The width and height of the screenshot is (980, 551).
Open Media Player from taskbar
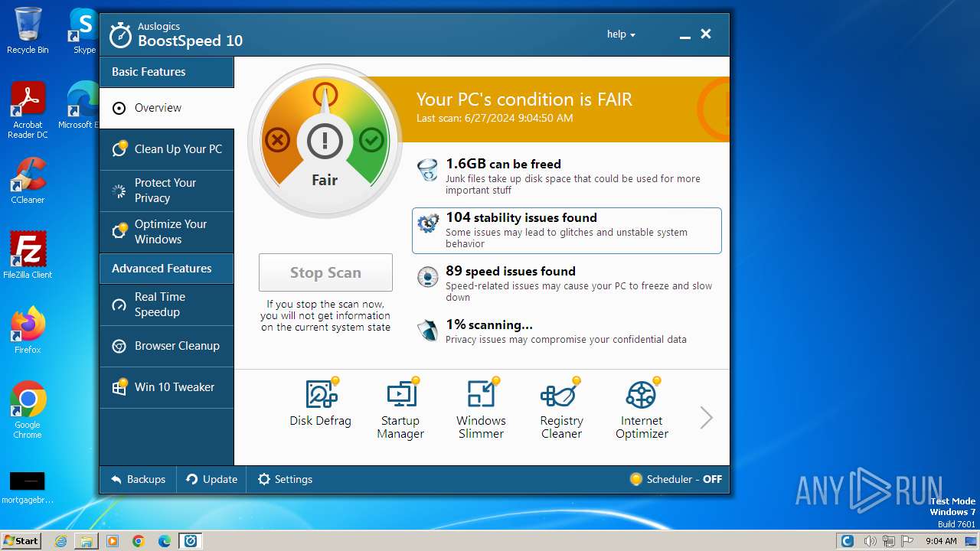click(113, 541)
